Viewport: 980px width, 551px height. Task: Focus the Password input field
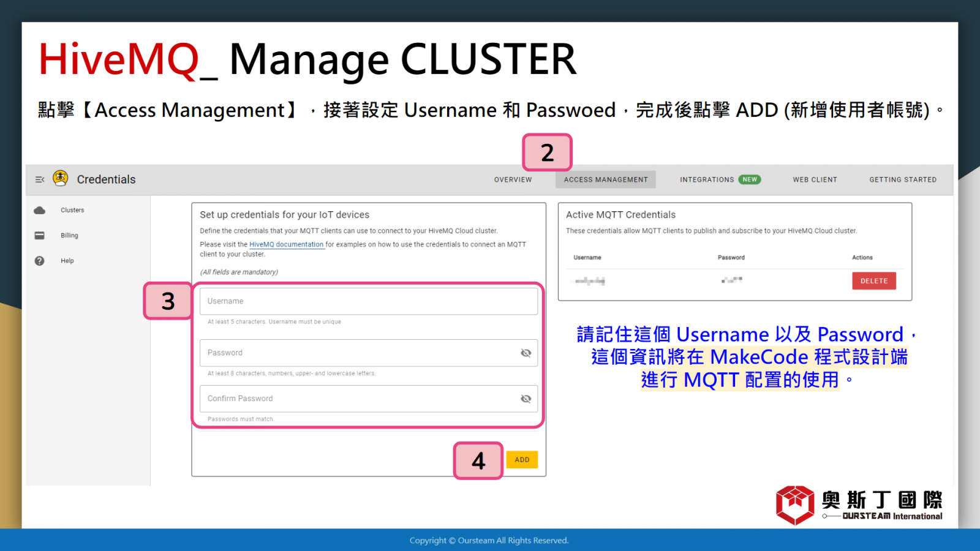[369, 353]
